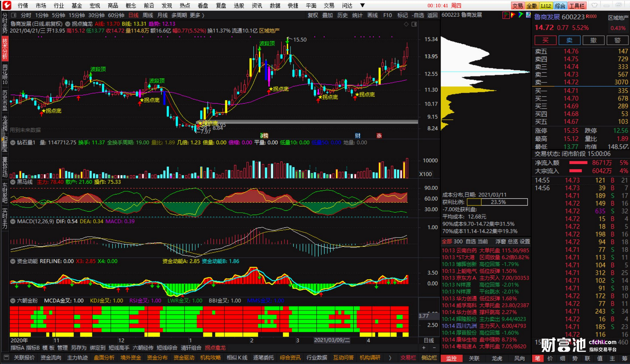The image size is (630, 364).
Task: Switch to the 周线 weekly period tab
Action: click(x=148, y=15)
